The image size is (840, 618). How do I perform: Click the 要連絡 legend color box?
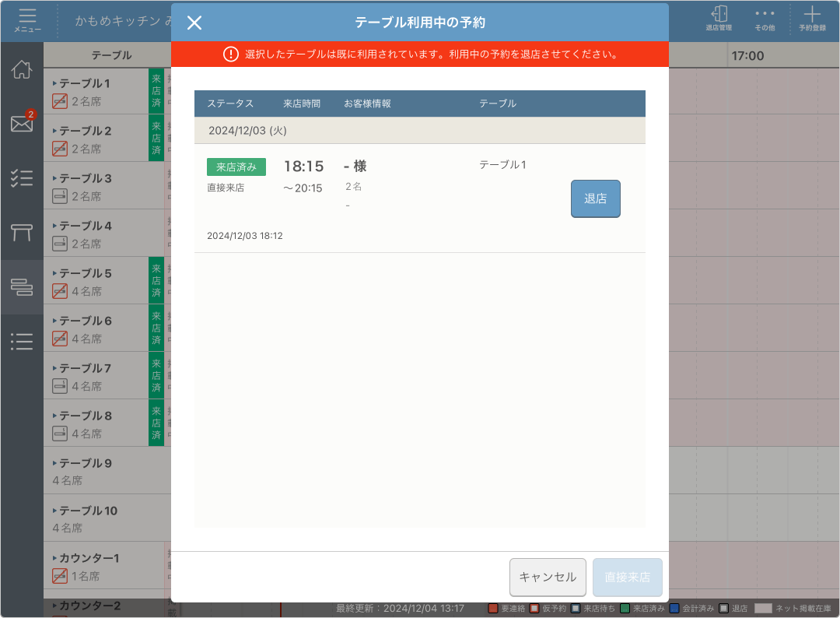point(493,609)
